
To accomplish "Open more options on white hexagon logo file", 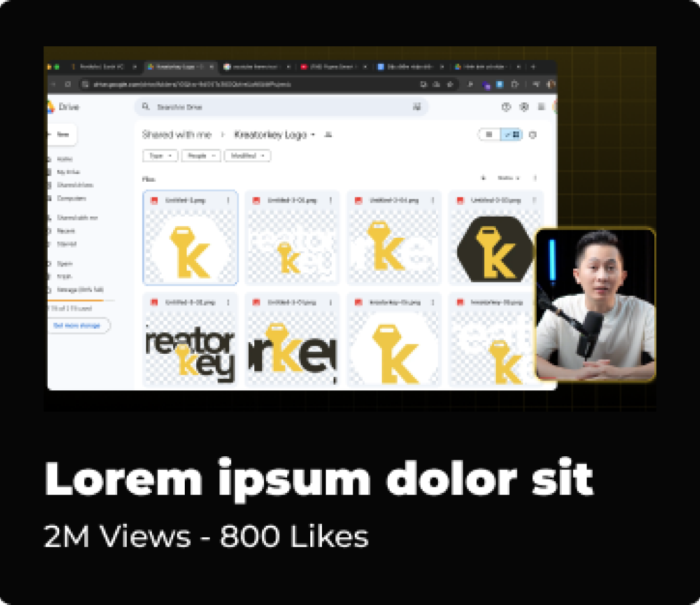I will click(228, 201).
